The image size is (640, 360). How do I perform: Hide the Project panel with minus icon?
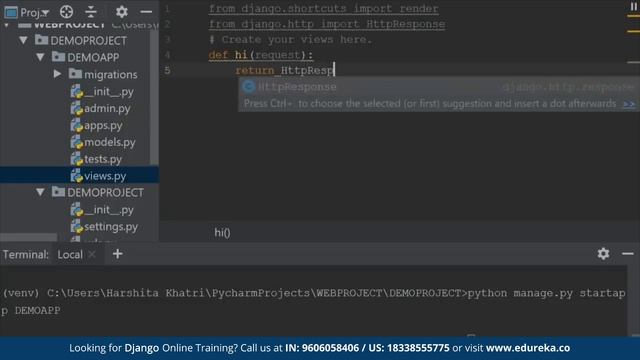pos(146,12)
